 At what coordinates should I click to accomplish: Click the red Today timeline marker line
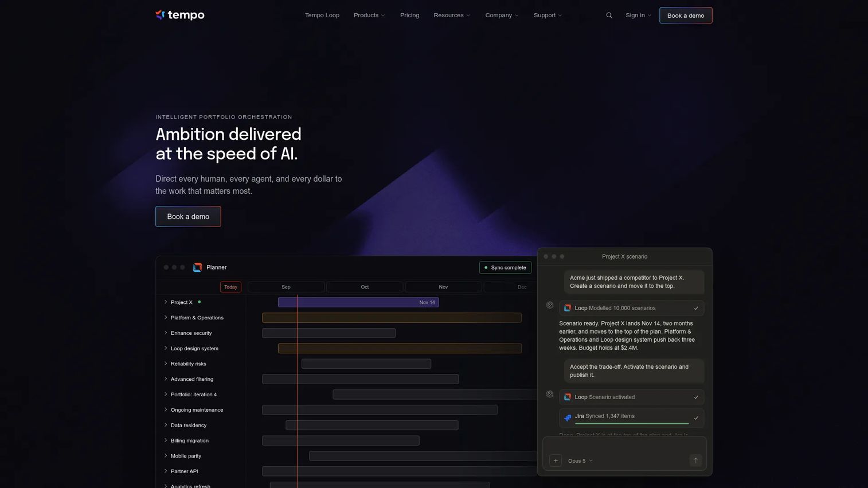[x=297, y=390]
